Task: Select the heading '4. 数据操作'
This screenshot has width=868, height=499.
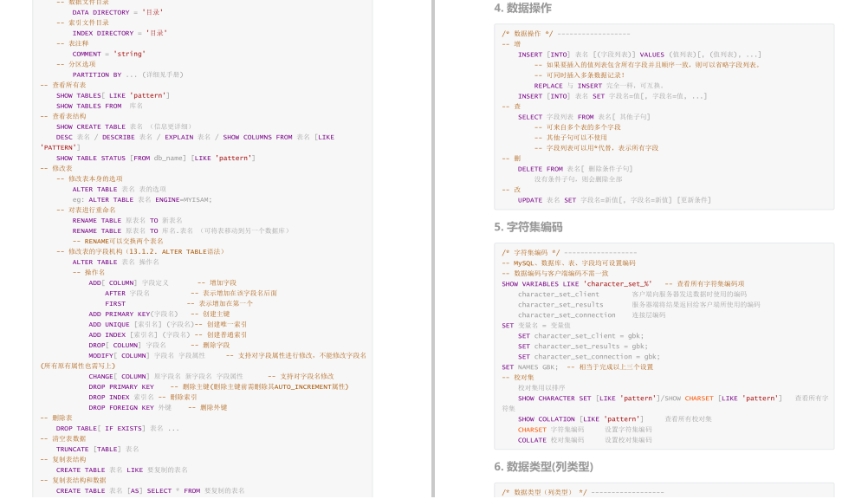Action: [522, 9]
